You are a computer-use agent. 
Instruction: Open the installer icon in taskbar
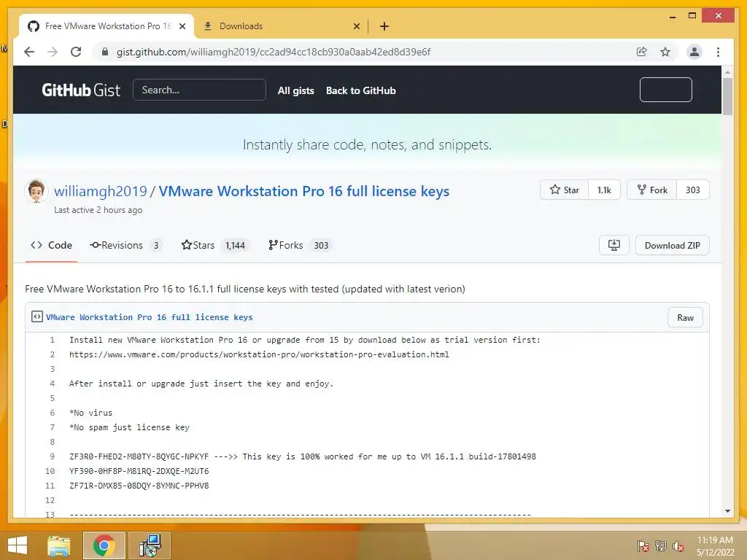click(x=150, y=545)
